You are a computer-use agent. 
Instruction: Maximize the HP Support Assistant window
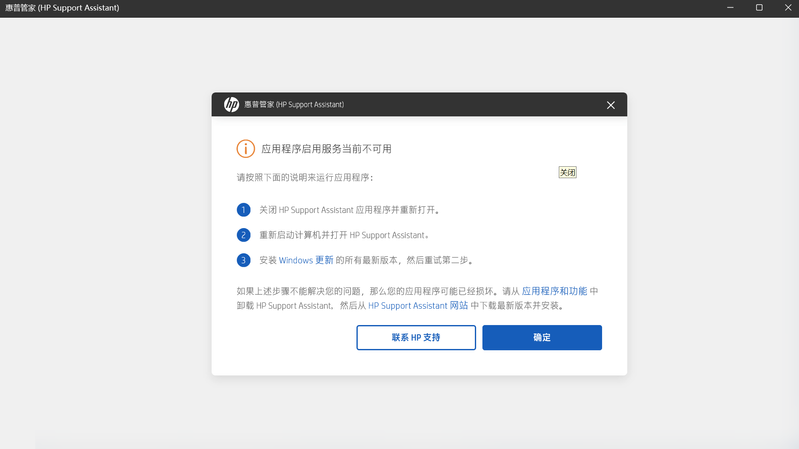pyautogui.click(x=759, y=8)
